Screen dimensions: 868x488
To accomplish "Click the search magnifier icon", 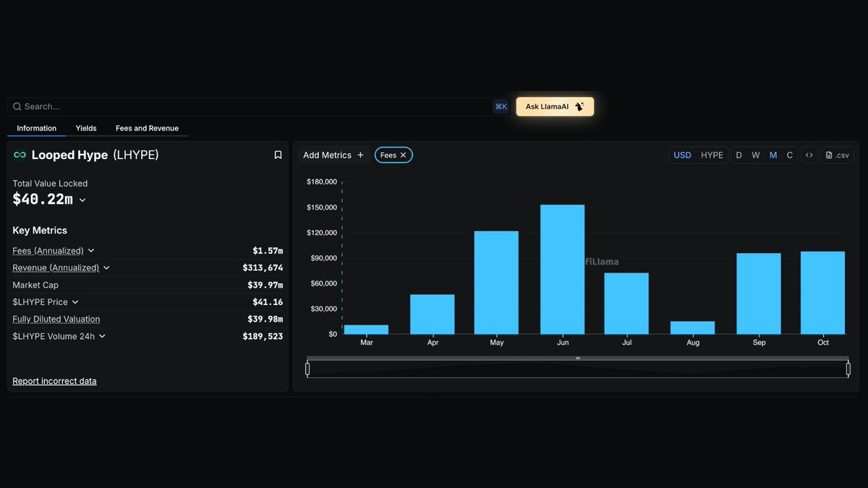I will point(17,107).
